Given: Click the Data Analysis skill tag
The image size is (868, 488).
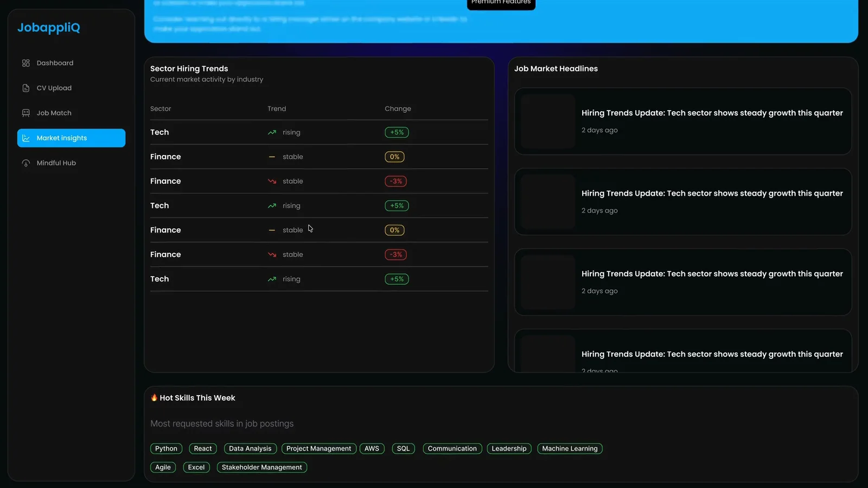Looking at the screenshot, I should (x=250, y=448).
